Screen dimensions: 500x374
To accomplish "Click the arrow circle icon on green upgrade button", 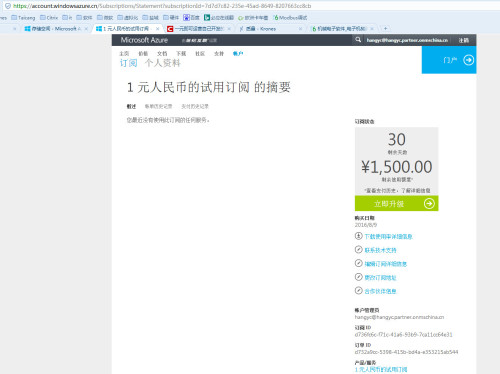I will click(429, 203).
